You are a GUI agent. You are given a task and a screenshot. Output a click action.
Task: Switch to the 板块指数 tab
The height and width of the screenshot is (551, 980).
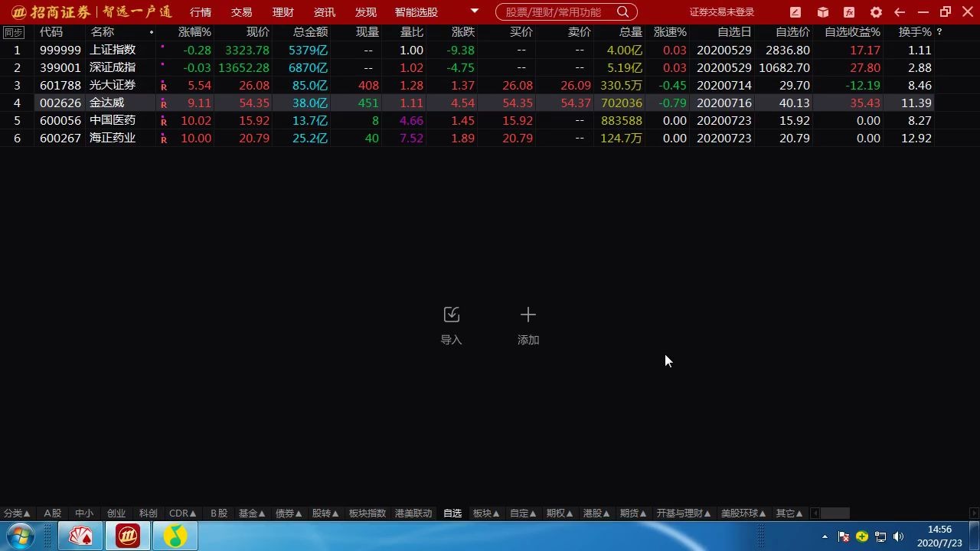[x=367, y=514]
